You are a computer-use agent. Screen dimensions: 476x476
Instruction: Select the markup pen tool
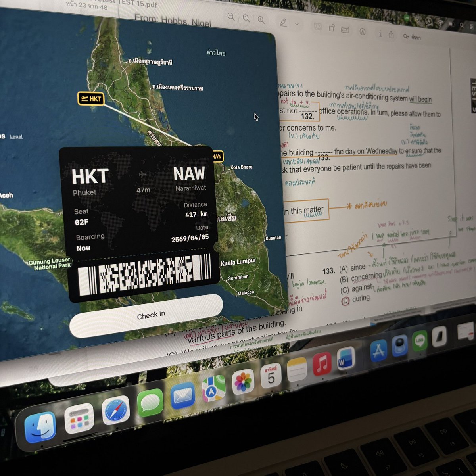pyautogui.click(x=283, y=22)
